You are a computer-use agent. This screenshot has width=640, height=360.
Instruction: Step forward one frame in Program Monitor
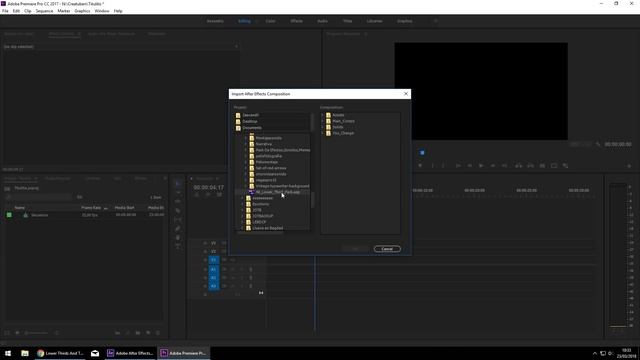click(493, 166)
